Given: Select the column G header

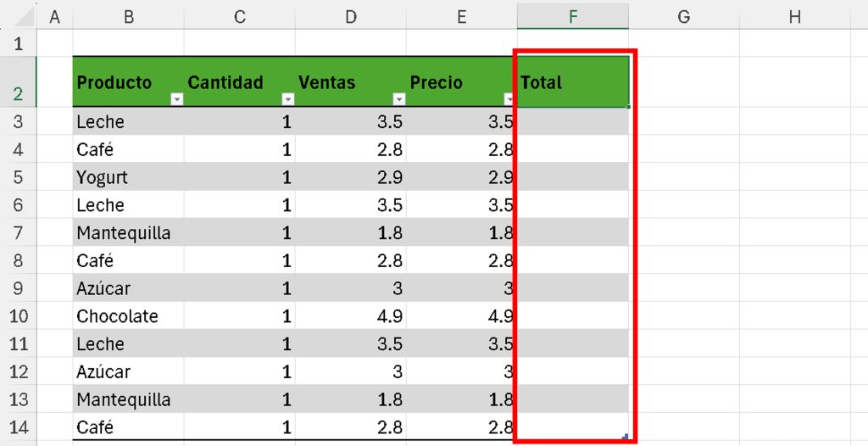Looking at the screenshot, I should tap(684, 15).
